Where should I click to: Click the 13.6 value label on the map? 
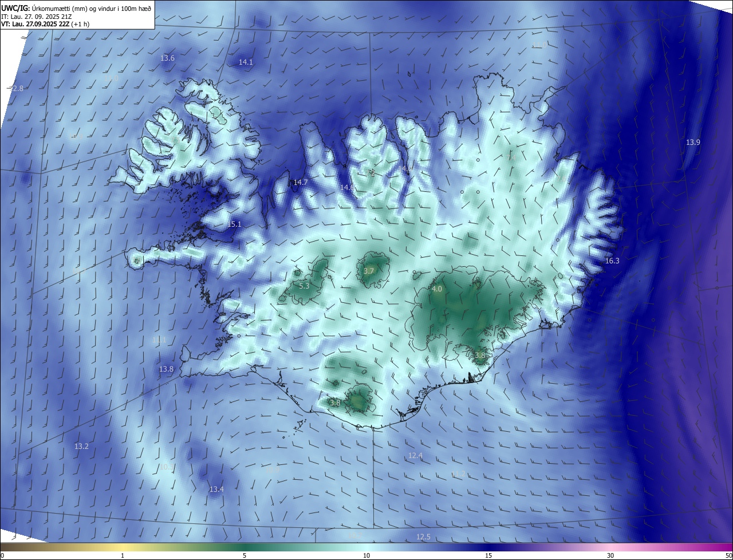tap(167, 58)
